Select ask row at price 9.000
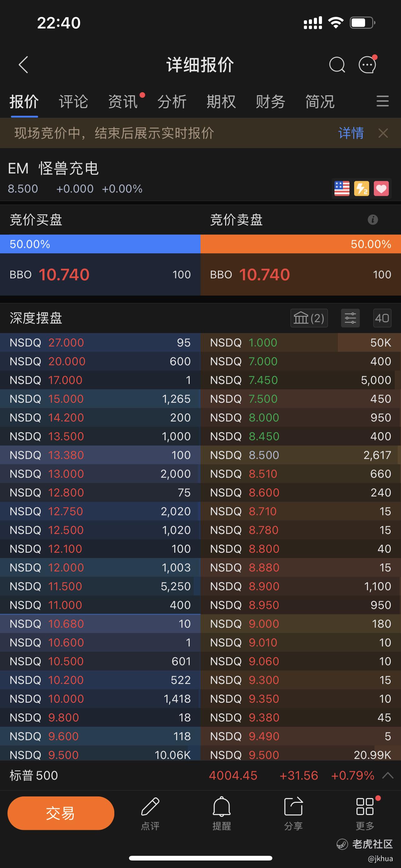 [301, 624]
